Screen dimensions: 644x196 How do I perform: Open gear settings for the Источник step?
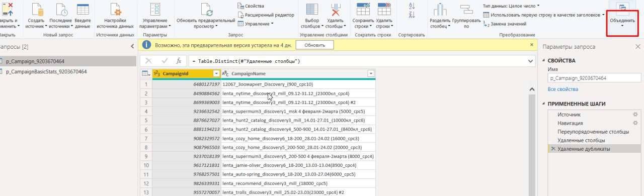(x=635, y=115)
